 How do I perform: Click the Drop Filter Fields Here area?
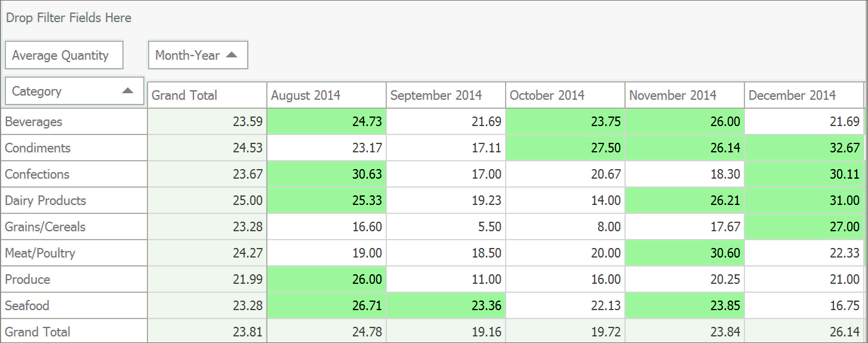(69, 18)
